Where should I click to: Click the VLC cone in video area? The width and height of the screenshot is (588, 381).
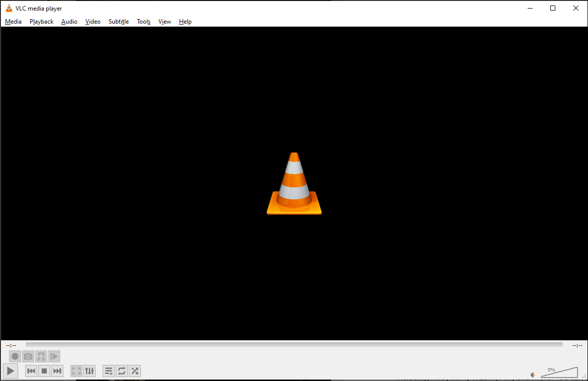coord(294,183)
